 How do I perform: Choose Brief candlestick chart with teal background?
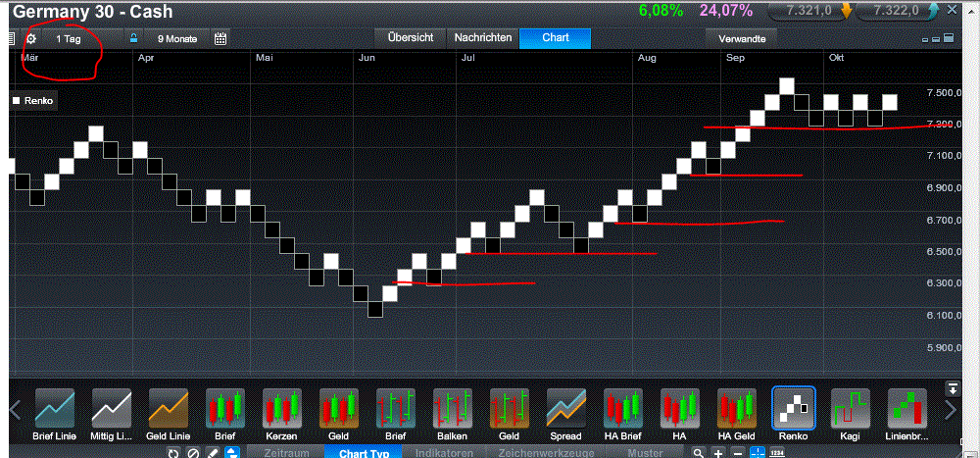[225, 407]
